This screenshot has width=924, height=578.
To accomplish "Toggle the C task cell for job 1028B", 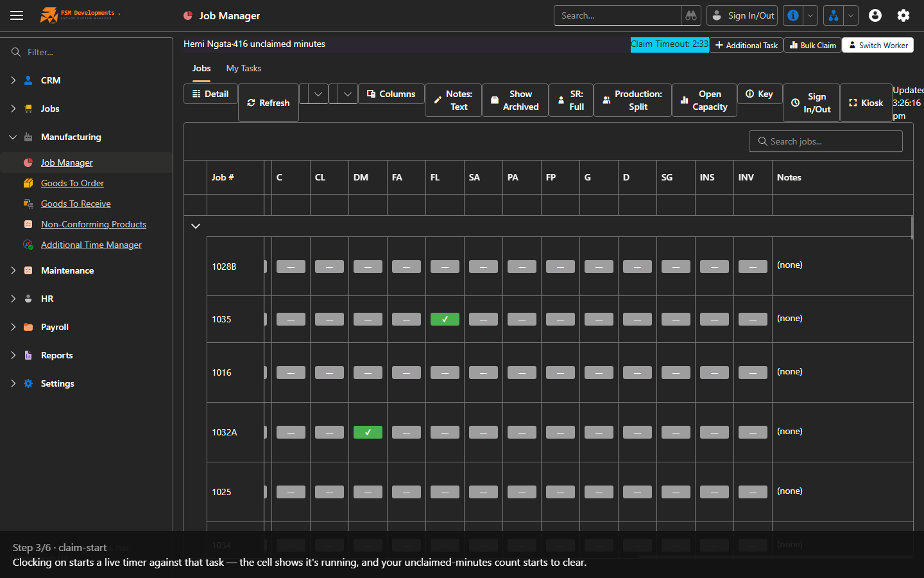I will (x=291, y=267).
